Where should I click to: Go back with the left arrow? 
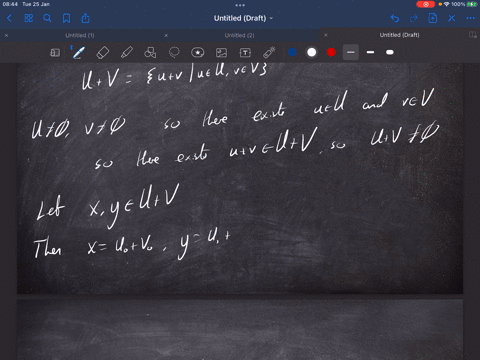tap(9, 18)
